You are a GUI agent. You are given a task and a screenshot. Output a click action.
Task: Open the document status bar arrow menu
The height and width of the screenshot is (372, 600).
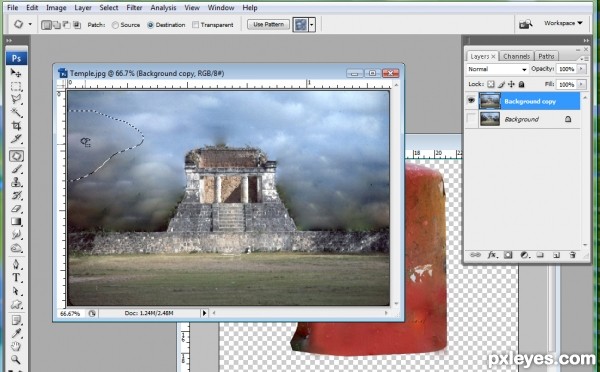pos(204,313)
